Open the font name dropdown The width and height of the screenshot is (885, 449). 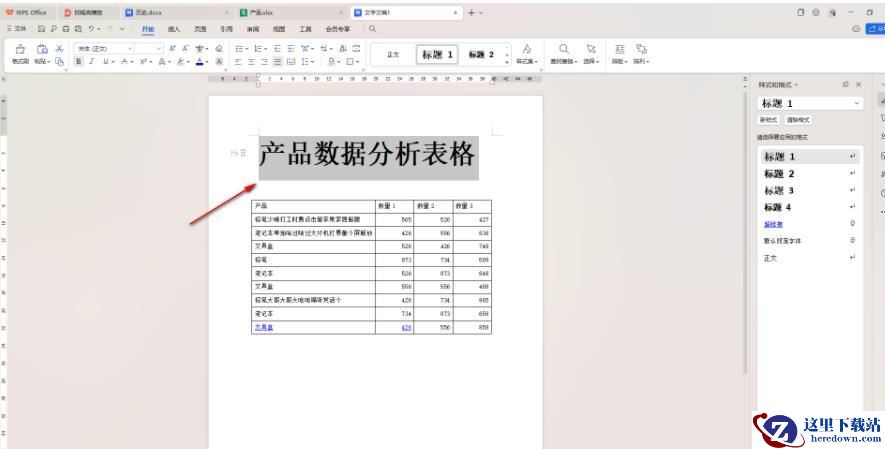pyautogui.click(x=129, y=47)
